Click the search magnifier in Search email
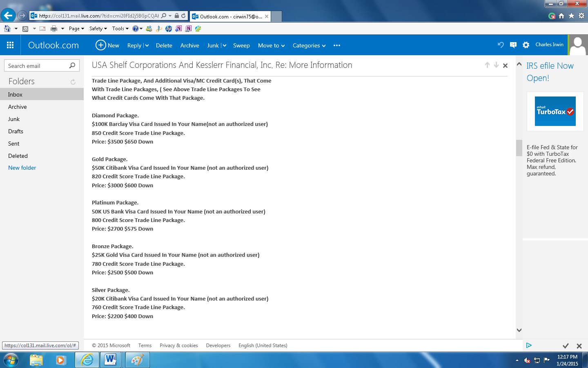This screenshot has width=588, height=368. click(72, 65)
